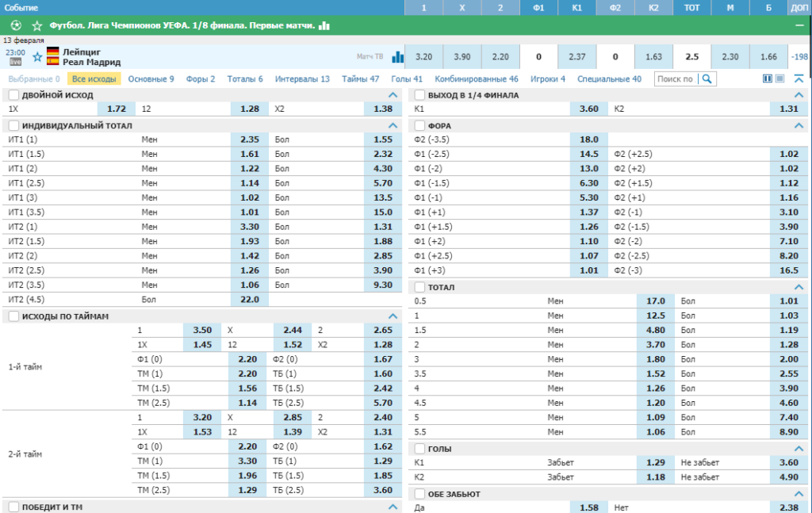Open match statistics bar chart icon

(397, 57)
